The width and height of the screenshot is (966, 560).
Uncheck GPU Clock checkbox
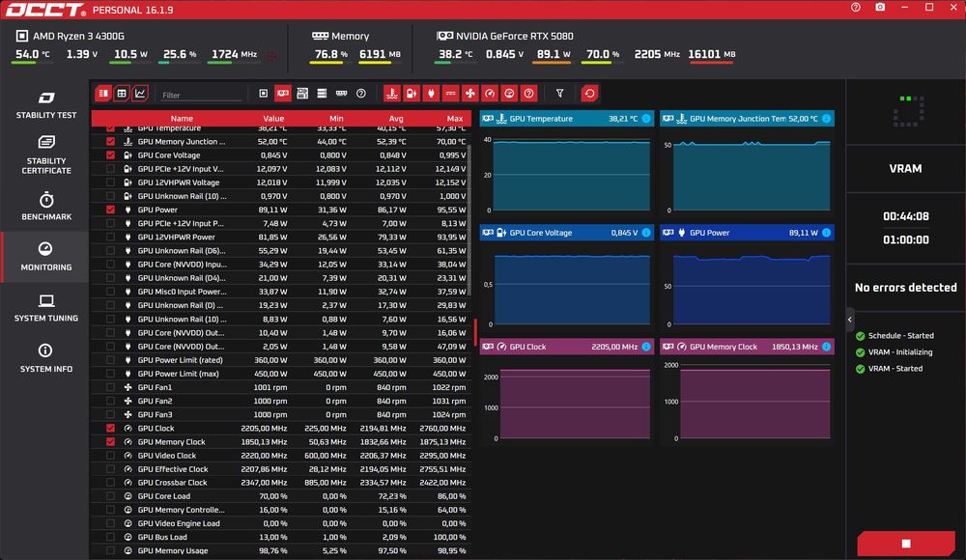coord(110,428)
